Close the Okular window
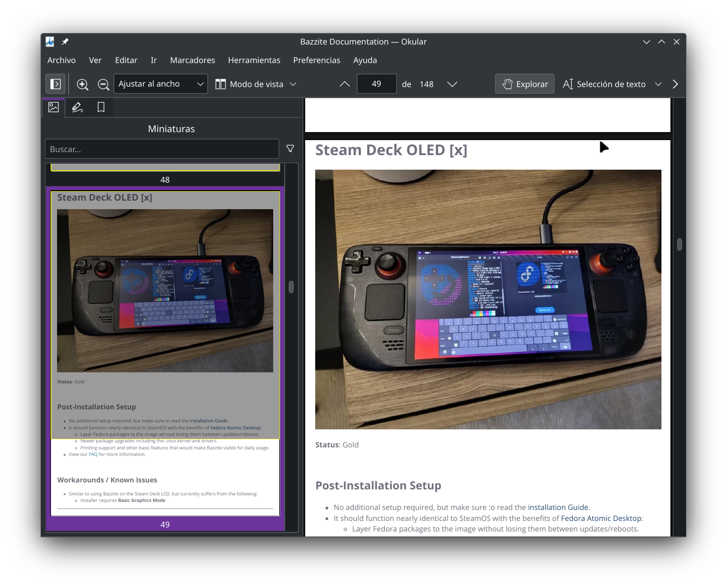The height and width of the screenshot is (586, 728). [x=676, y=42]
